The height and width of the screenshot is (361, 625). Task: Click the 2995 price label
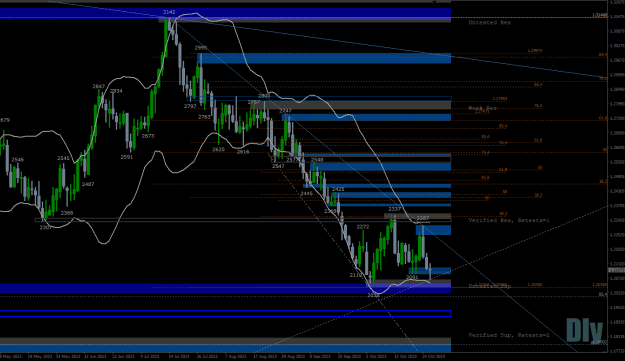[201, 48]
